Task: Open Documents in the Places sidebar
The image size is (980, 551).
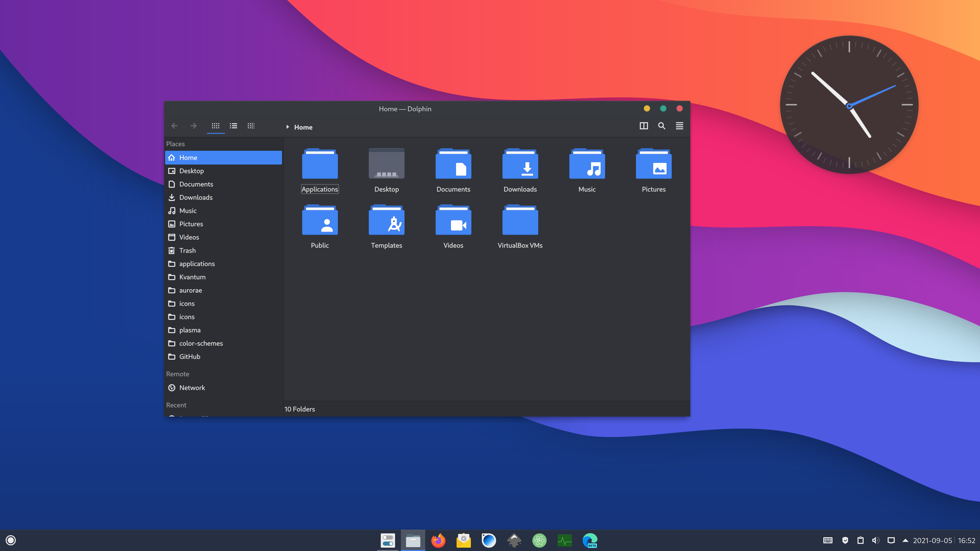Action: (x=224, y=184)
